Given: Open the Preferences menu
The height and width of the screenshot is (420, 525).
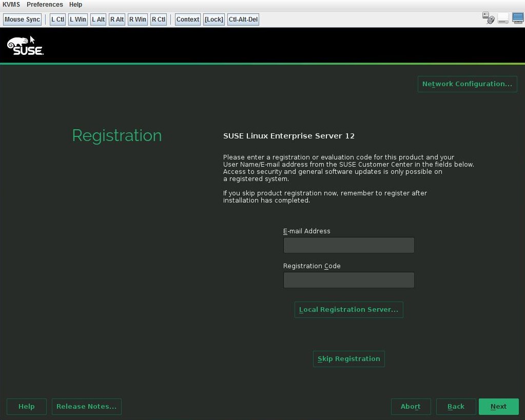Looking at the screenshot, I should point(45,4).
